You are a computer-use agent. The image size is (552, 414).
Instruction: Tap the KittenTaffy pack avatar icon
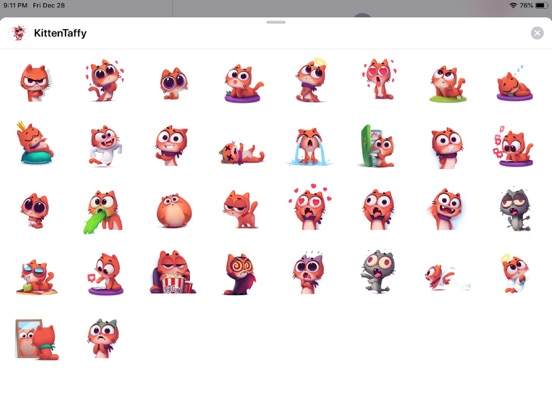click(x=19, y=33)
